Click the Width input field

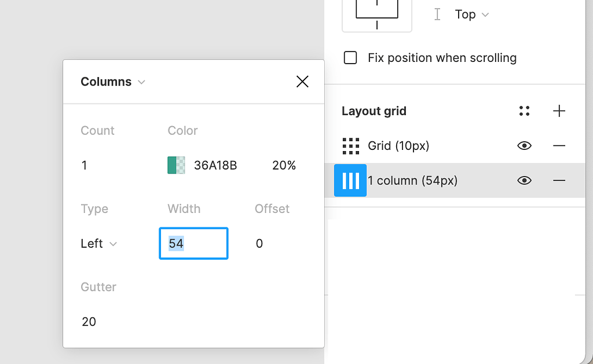tap(193, 244)
